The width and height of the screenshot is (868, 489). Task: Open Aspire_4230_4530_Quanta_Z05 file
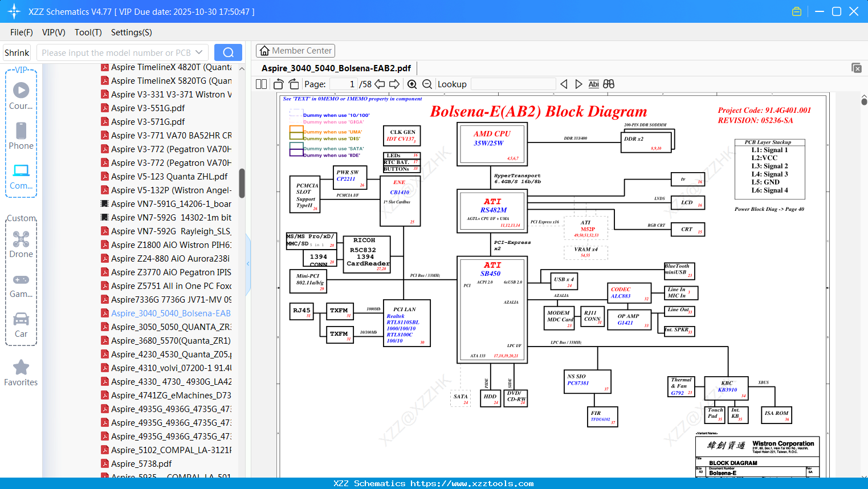pyautogui.click(x=166, y=354)
